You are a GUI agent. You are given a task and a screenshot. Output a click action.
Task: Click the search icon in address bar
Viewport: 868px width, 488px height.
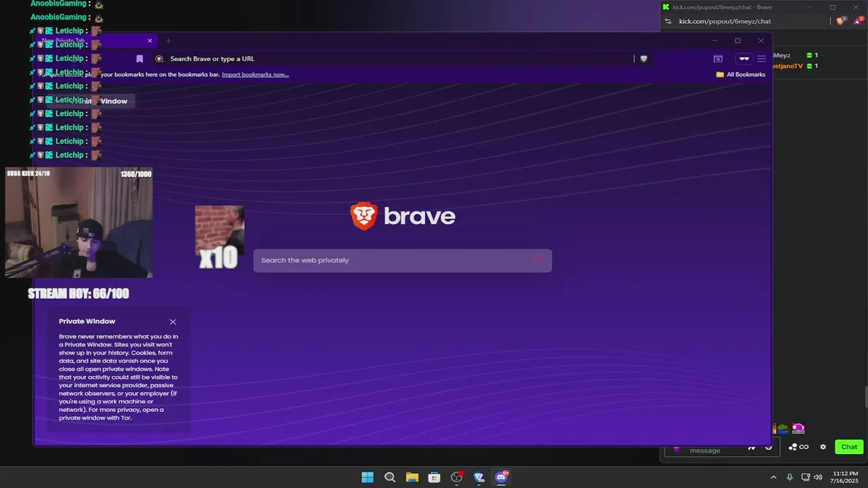point(159,59)
